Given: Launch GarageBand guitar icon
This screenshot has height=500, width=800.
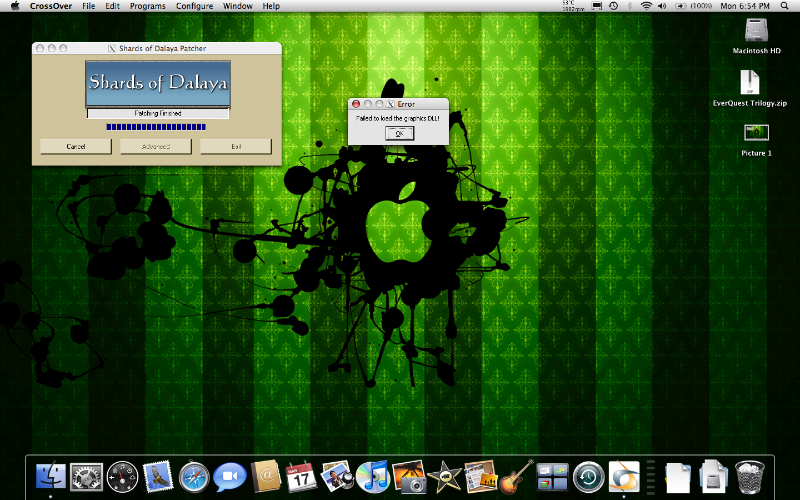Looking at the screenshot, I should point(516,477).
